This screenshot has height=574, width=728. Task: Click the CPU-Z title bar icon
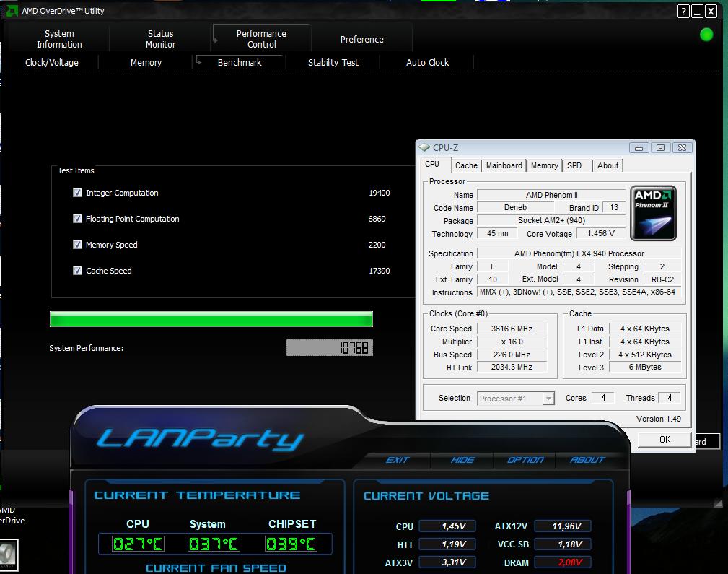[424, 147]
